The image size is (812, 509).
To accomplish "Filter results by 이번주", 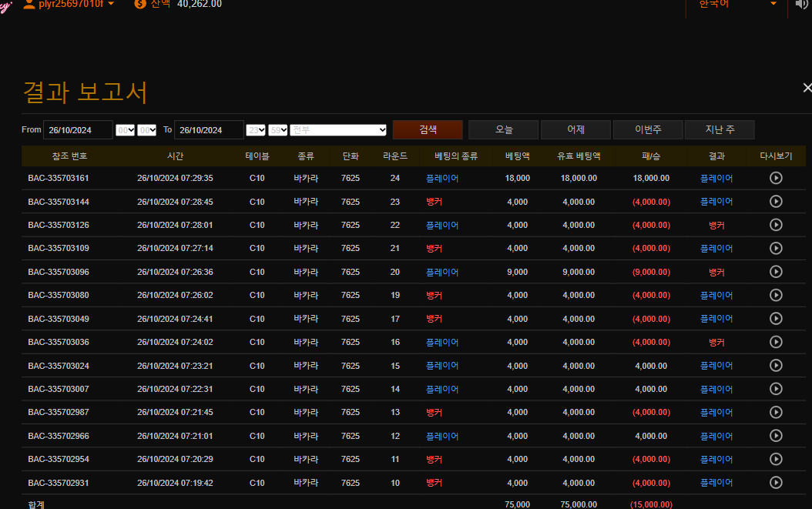I will tap(647, 129).
